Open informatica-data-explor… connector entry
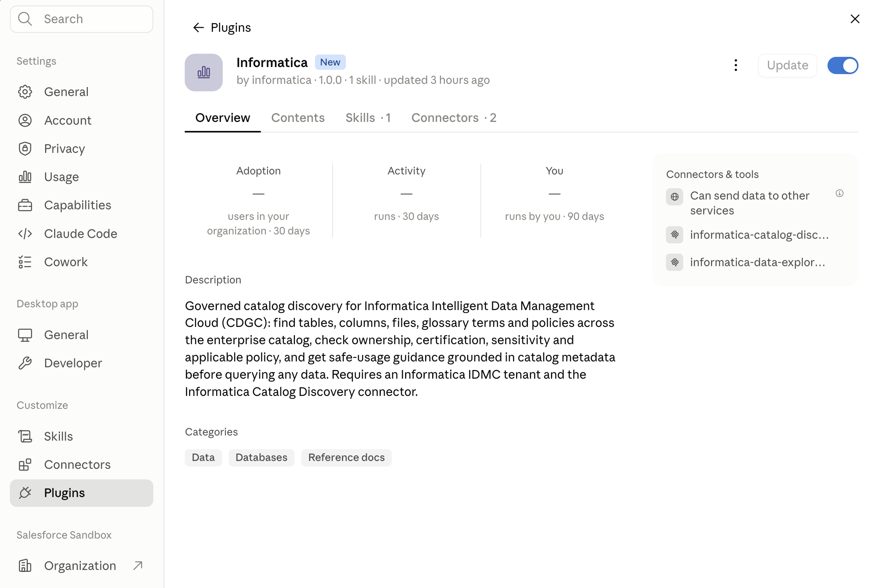The width and height of the screenshot is (873, 588). coord(755,262)
